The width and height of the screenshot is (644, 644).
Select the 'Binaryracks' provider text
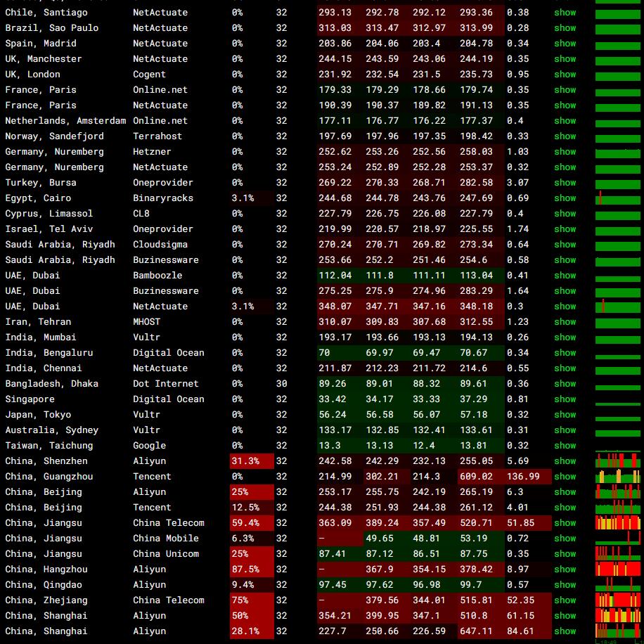[x=162, y=198]
